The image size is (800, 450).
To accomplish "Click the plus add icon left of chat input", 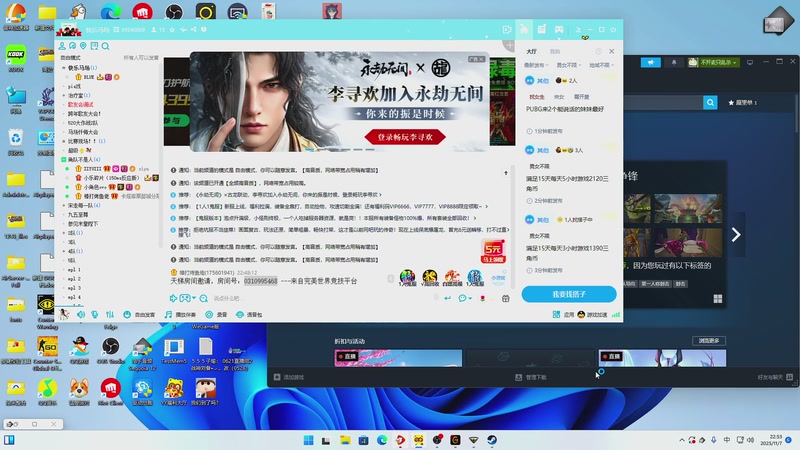I will click(x=173, y=298).
